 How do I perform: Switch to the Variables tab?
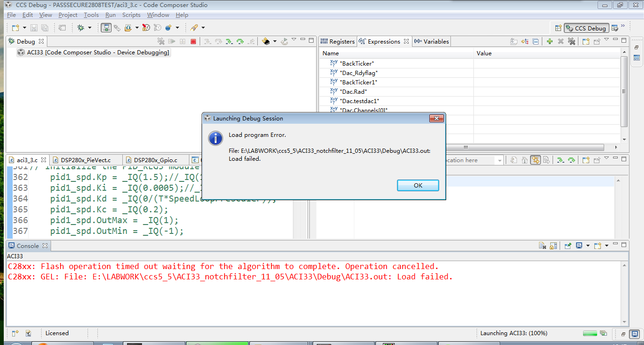point(431,41)
